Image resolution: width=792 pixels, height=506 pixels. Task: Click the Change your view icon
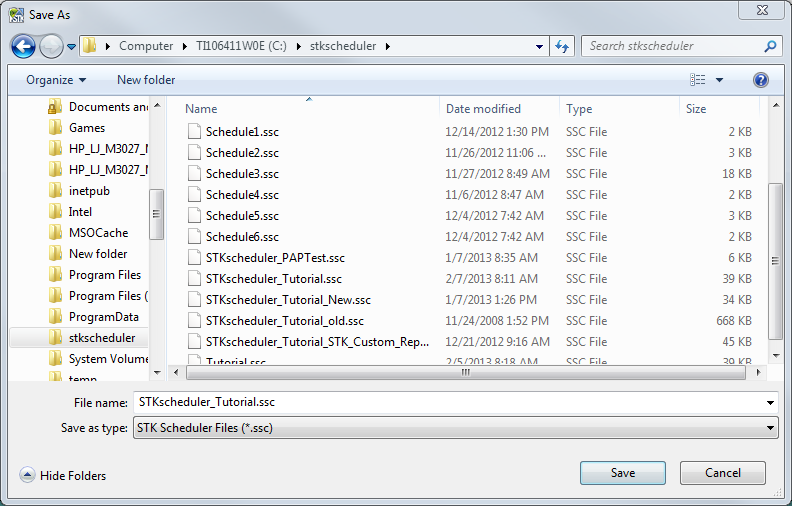coord(698,80)
